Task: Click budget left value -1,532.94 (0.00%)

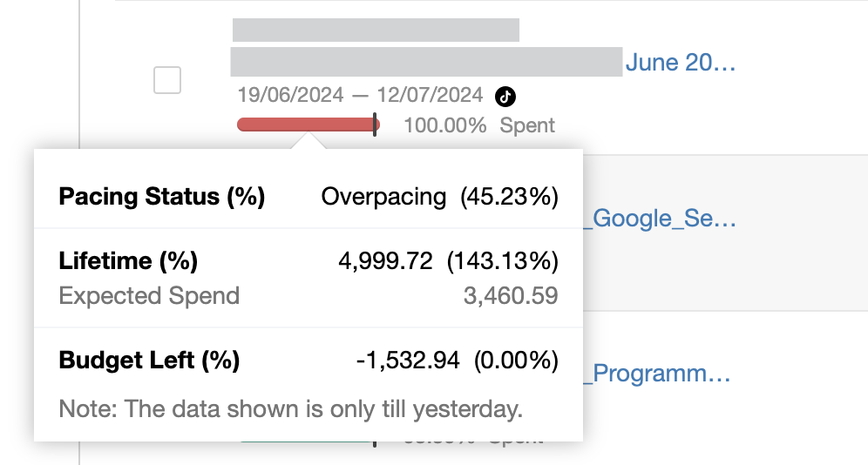Action: [457, 361]
